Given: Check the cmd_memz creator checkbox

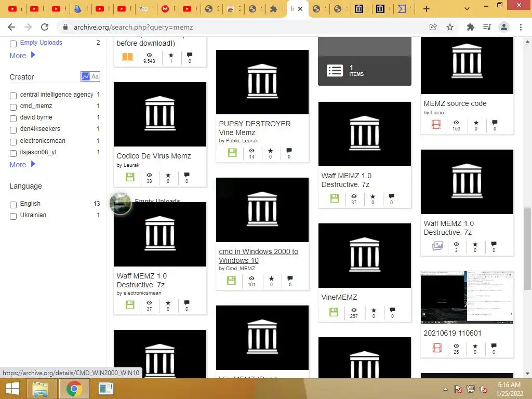Looking at the screenshot, I should [13, 107].
